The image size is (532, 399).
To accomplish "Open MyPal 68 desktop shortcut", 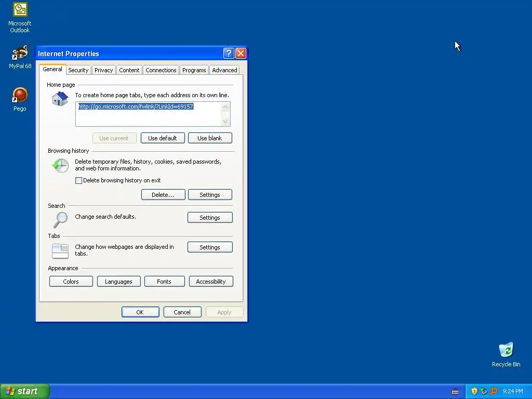I will [x=20, y=57].
